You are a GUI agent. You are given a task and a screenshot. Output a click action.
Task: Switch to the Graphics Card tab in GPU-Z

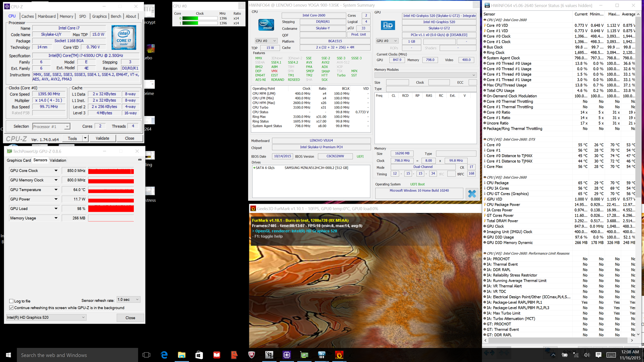pyautogui.click(x=19, y=160)
